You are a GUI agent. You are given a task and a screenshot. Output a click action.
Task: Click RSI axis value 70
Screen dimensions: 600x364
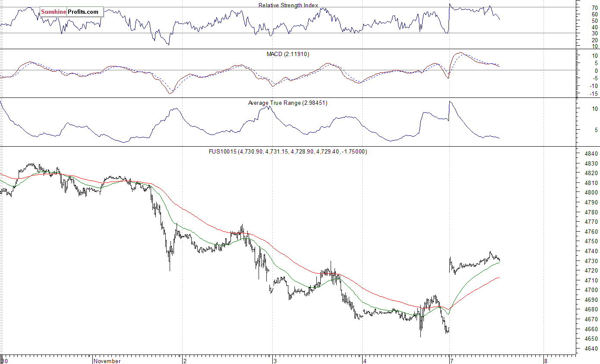pyautogui.click(x=595, y=7)
